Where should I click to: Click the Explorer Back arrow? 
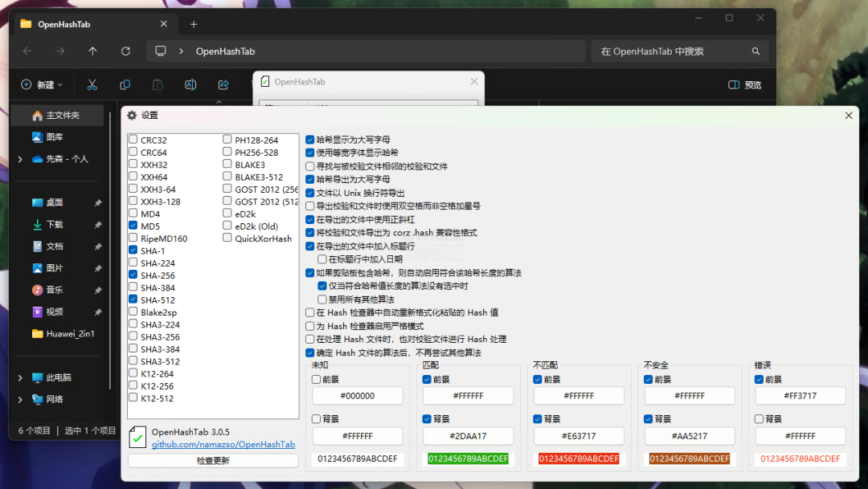(27, 51)
